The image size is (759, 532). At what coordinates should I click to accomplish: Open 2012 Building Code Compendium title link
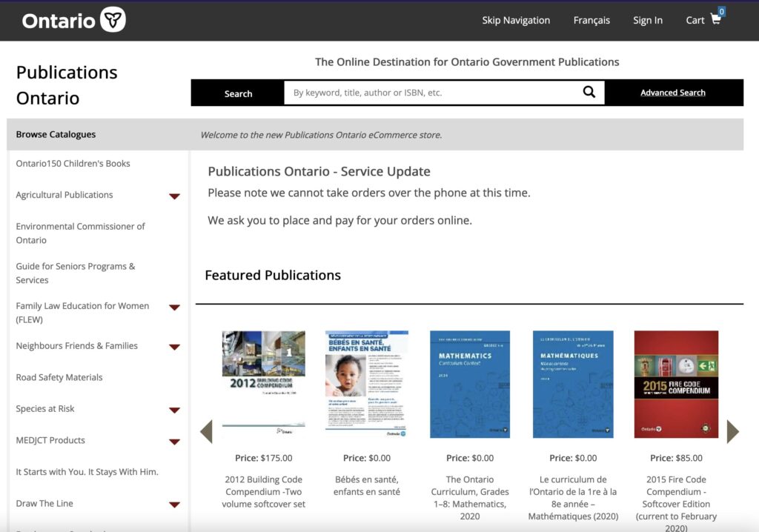(264, 492)
